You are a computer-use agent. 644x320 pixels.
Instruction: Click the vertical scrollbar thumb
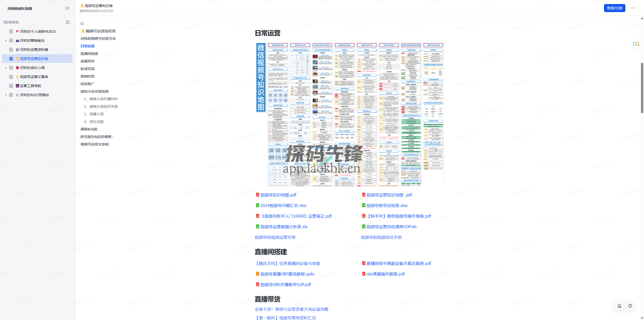click(642, 88)
